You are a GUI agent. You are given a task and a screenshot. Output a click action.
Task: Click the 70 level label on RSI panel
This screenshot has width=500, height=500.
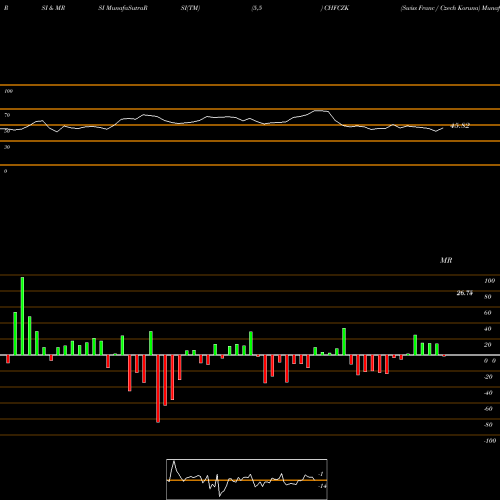coord(7,115)
